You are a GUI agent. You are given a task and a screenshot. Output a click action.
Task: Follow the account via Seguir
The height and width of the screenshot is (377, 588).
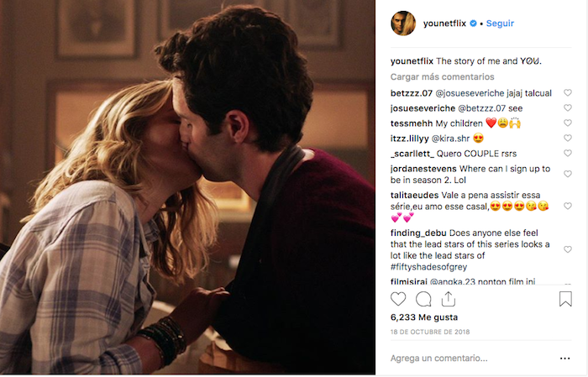500,24
